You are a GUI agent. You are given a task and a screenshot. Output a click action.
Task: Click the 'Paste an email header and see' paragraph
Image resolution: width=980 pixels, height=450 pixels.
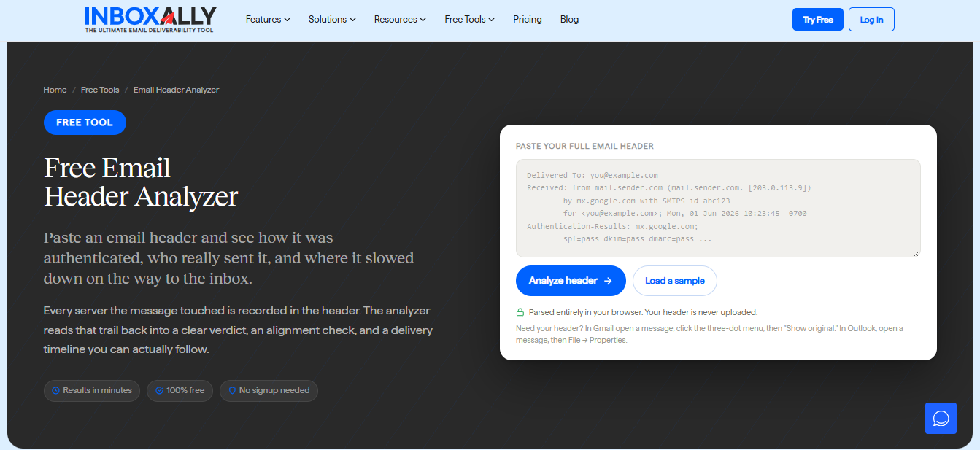[228, 258]
